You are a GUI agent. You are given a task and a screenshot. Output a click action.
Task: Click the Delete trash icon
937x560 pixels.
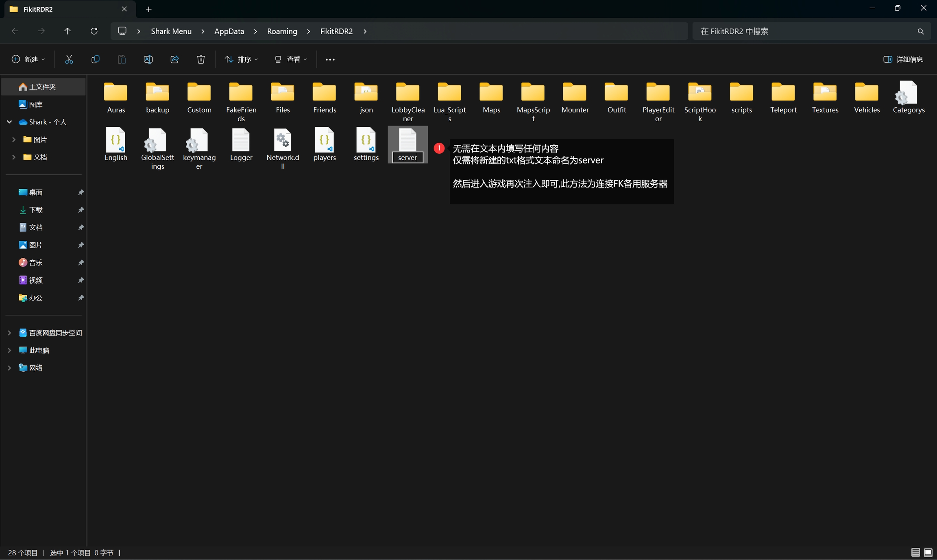click(x=201, y=59)
